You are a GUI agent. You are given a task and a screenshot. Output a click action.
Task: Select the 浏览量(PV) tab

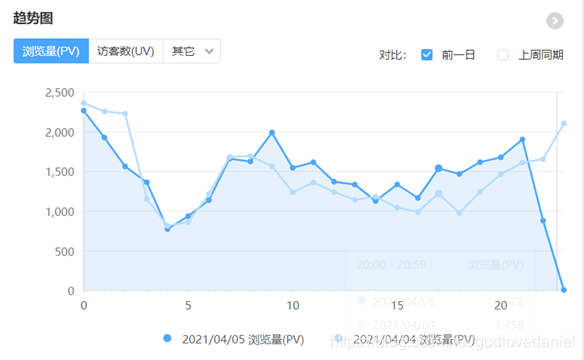click(x=51, y=51)
